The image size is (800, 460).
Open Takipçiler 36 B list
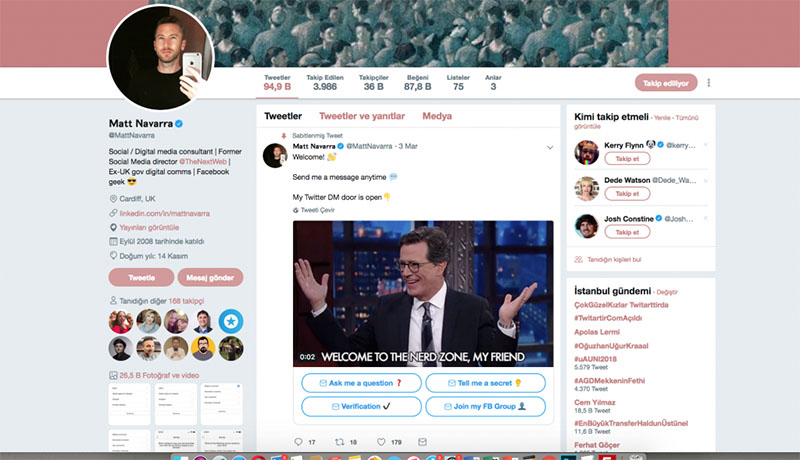pyautogui.click(x=373, y=83)
